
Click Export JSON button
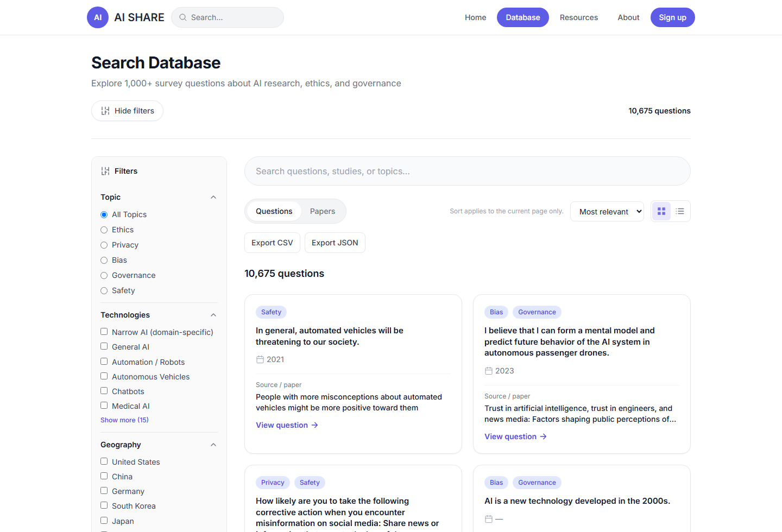point(335,243)
